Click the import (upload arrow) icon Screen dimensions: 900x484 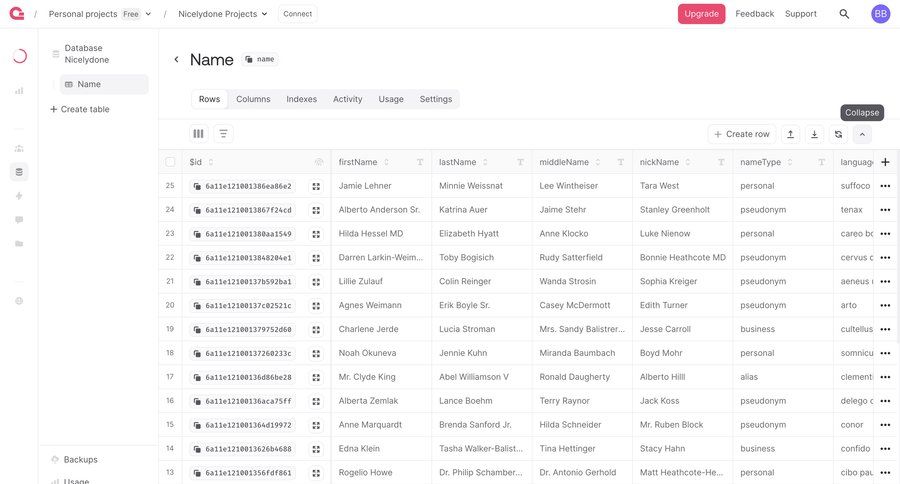point(790,134)
